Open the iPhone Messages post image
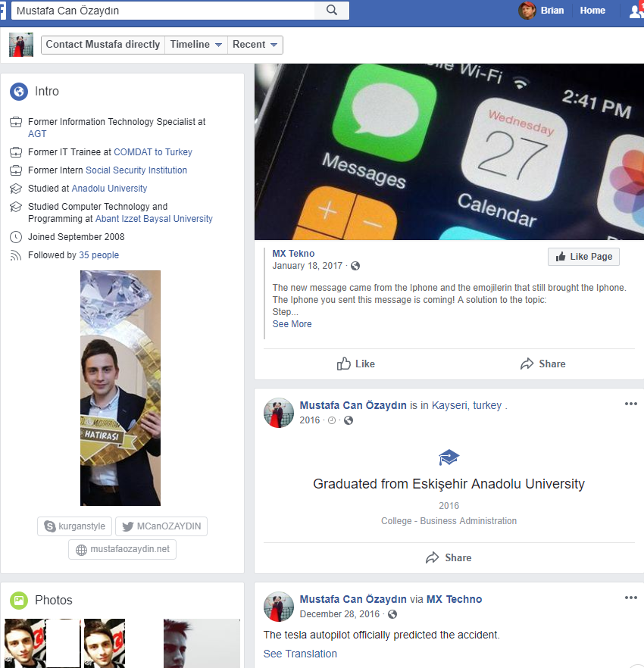644x668 pixels. [449, 151]
